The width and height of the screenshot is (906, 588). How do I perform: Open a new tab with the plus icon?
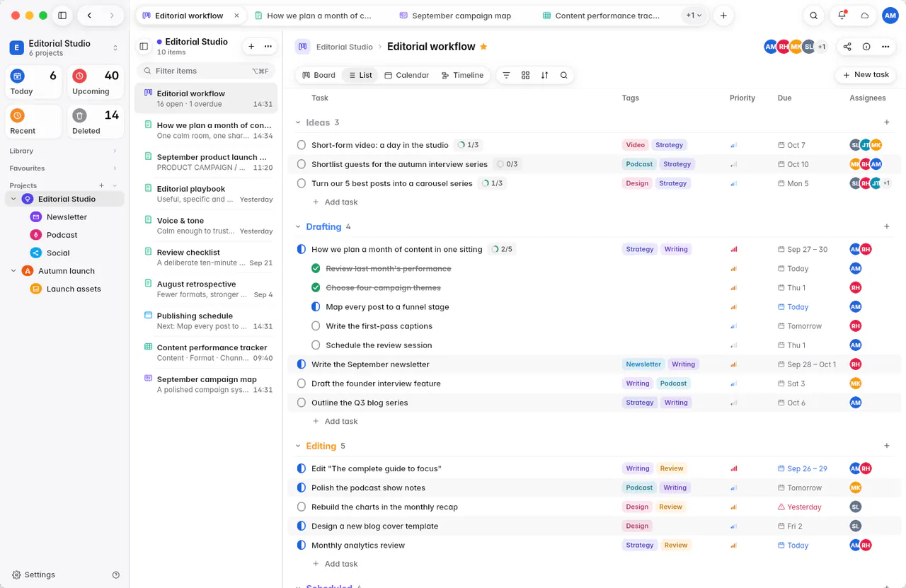[x=723, y=16]
